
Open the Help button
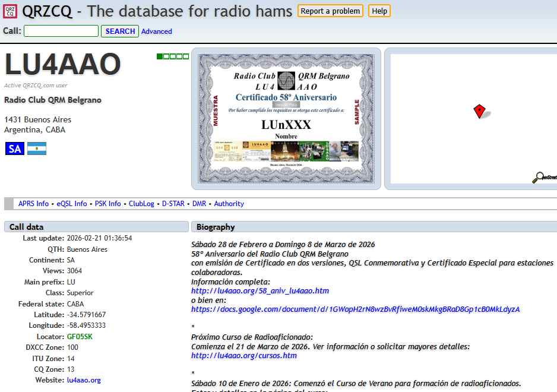point(379,11)
